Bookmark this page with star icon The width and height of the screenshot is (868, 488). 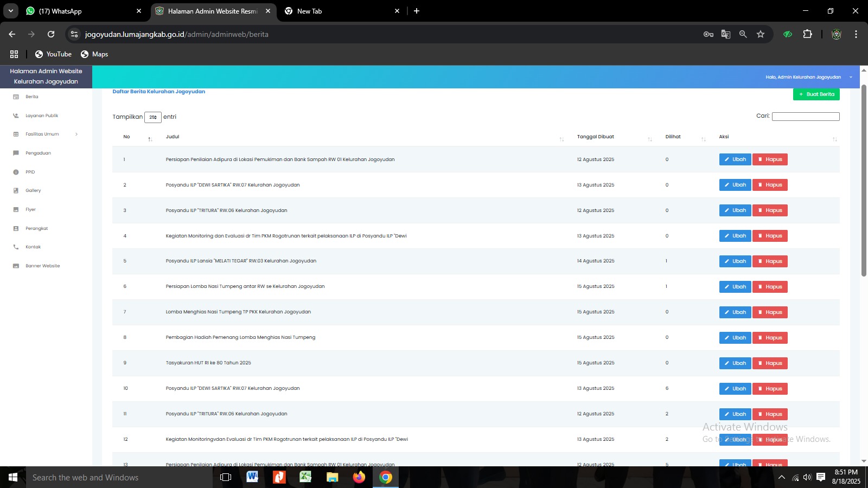click(761, 34)
